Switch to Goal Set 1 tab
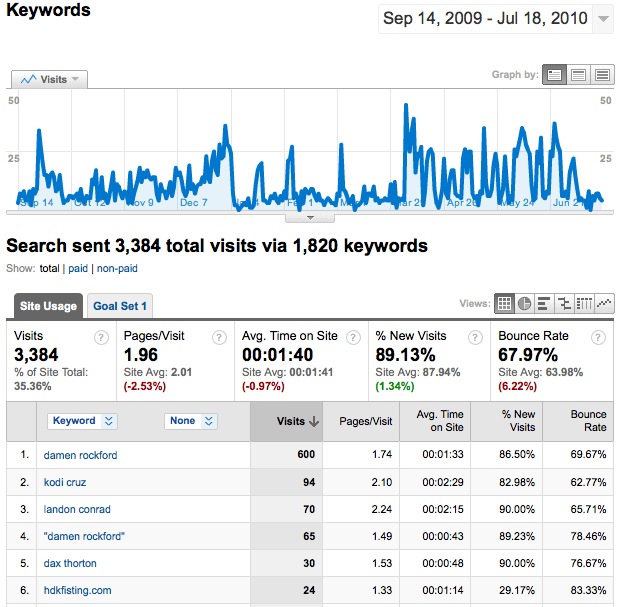Image resolution: width=618 pixels, height=607 pixels. 120,306
